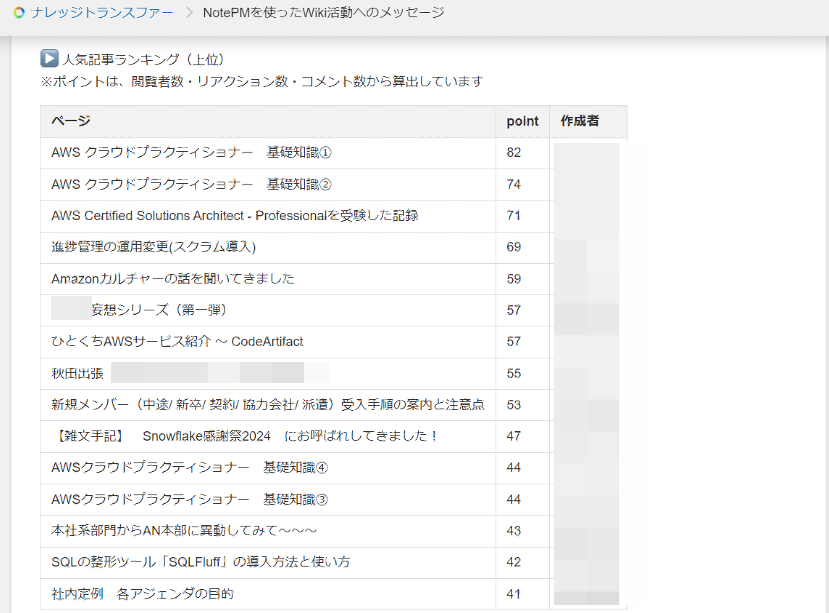Select the note about ポイント calculation
The height and width of the screenshot is (613, 829).
click(x=262, y=81)
